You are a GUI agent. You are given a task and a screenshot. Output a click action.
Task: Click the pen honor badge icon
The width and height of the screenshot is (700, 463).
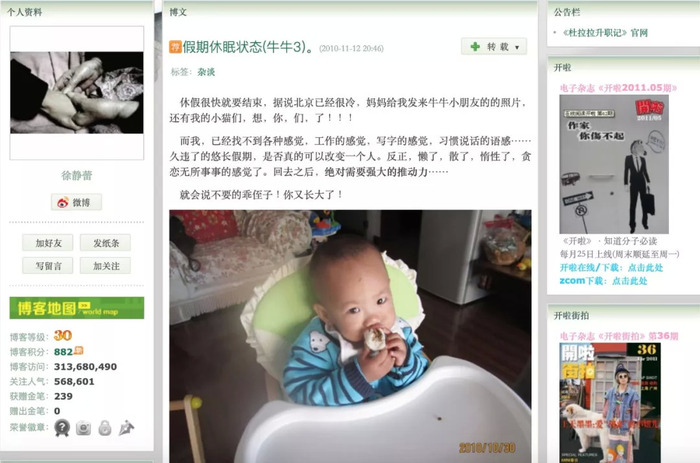[x=126, y=428]
